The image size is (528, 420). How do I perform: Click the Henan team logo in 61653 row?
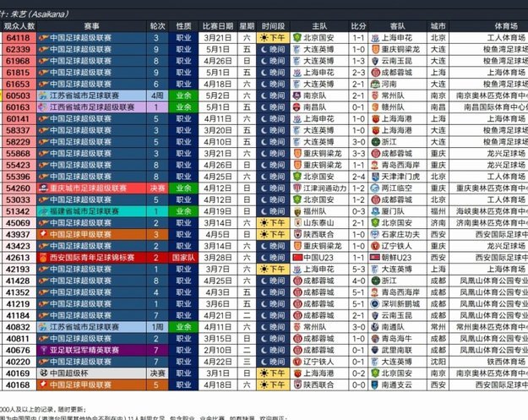point(375,84)
